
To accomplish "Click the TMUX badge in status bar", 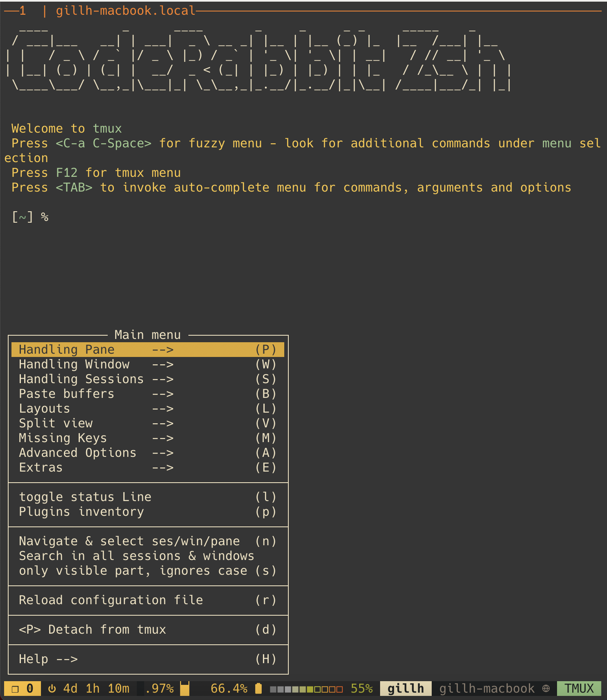I will [579, 689].
